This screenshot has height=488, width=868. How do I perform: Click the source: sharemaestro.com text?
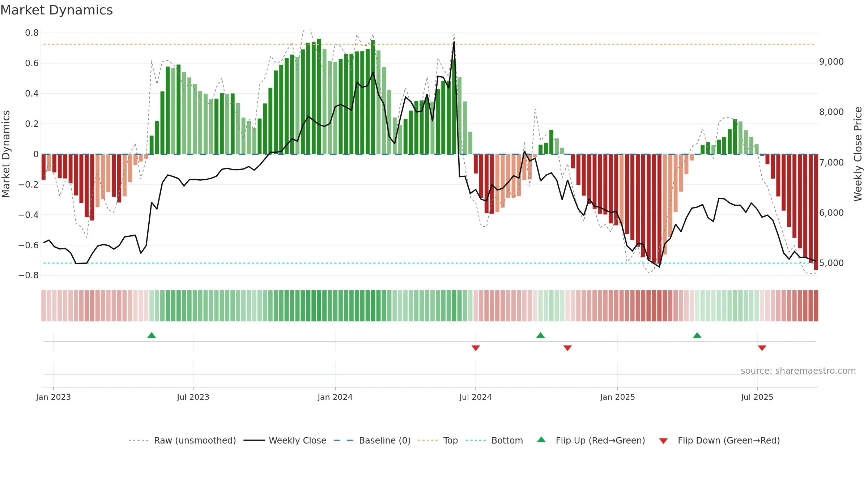pyautogui.click(x=798, y=371)
